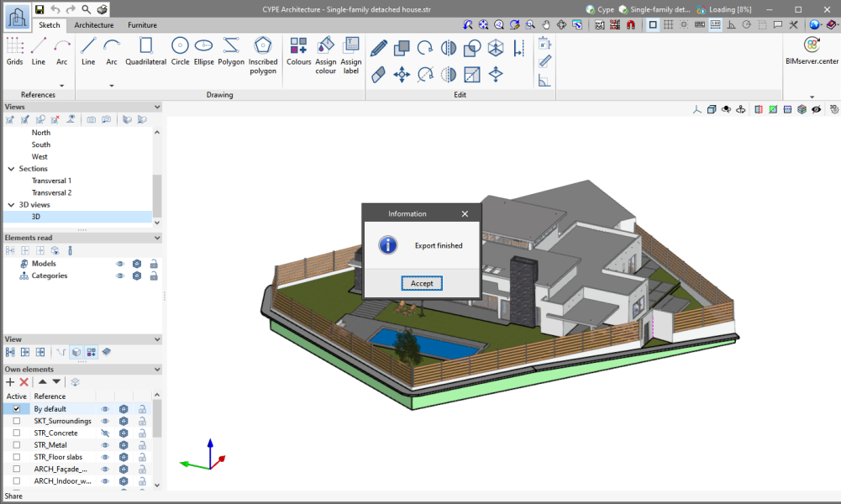
Task: Uncheck the By default active checkbox
Action: [x=16, y=409]
